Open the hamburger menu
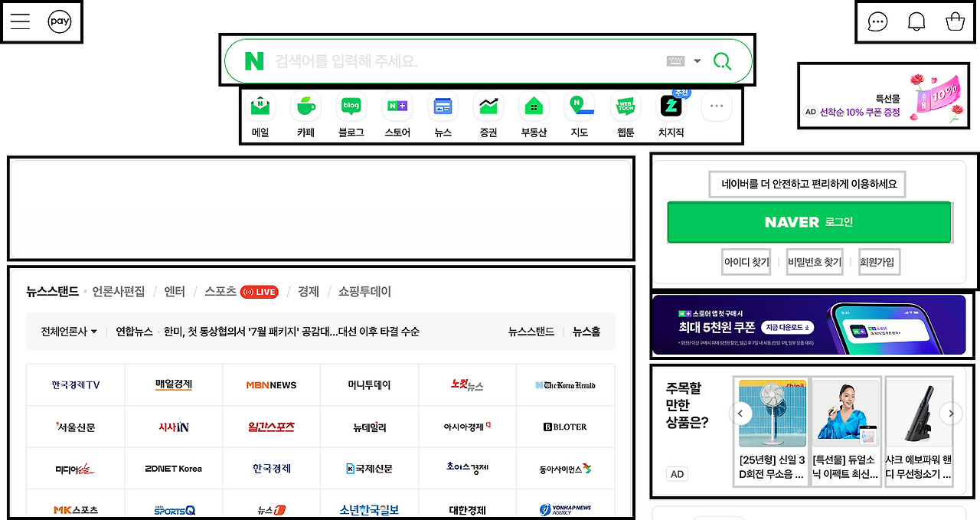 20,21
